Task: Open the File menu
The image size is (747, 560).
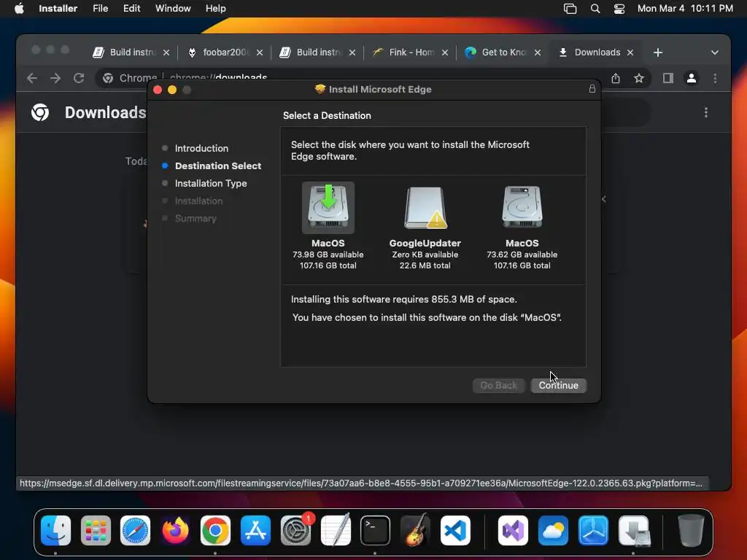Action: click(100, 9)
